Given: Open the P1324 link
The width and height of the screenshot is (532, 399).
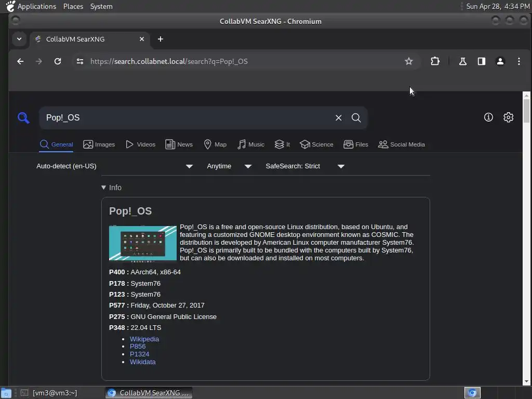Looking at the screenshot, I should [139, 354].
